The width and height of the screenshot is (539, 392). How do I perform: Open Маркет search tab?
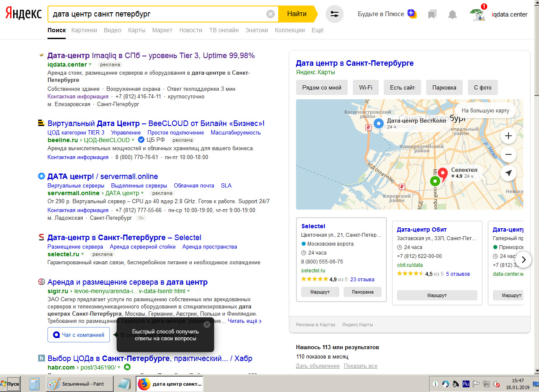click(162, 30)
